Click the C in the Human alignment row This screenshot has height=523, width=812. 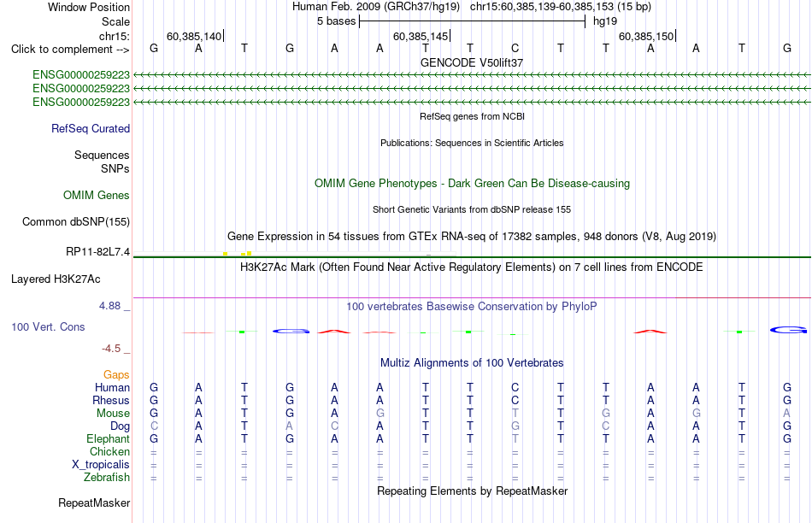click(515, 387)
